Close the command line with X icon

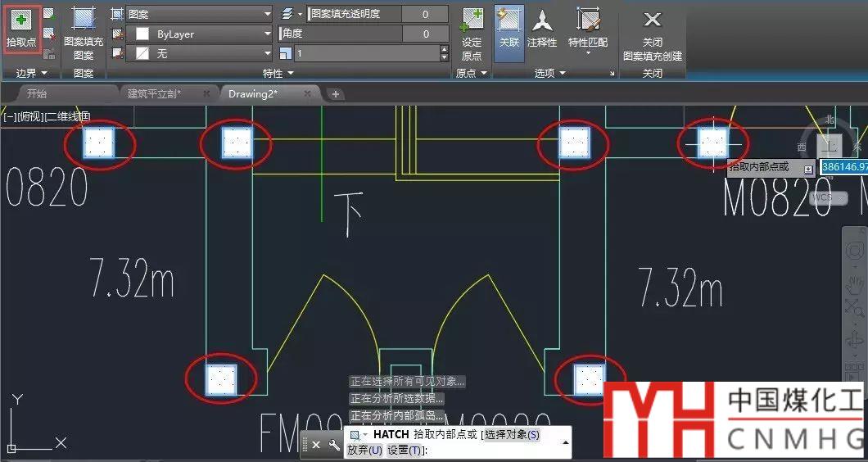(316, 445)
